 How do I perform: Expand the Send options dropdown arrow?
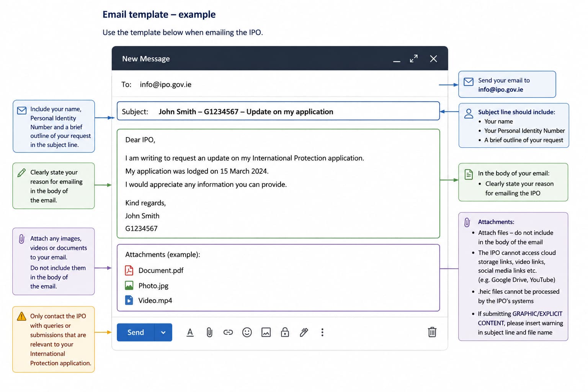[163, 332]
